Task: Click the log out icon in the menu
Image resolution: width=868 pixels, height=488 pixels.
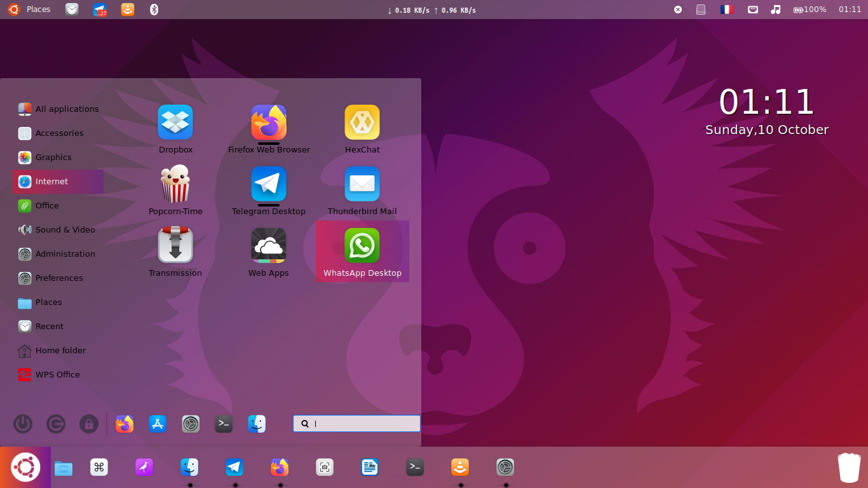Action: coord(56,424)
